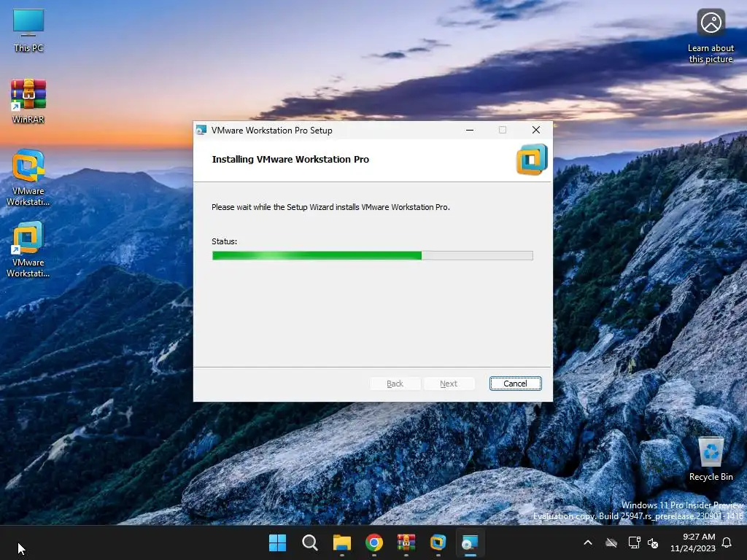Image resolution: width=747 pixels, height=560 pixels.
Task: Click the disabled Back button
Action: click(x=395, y=384)
